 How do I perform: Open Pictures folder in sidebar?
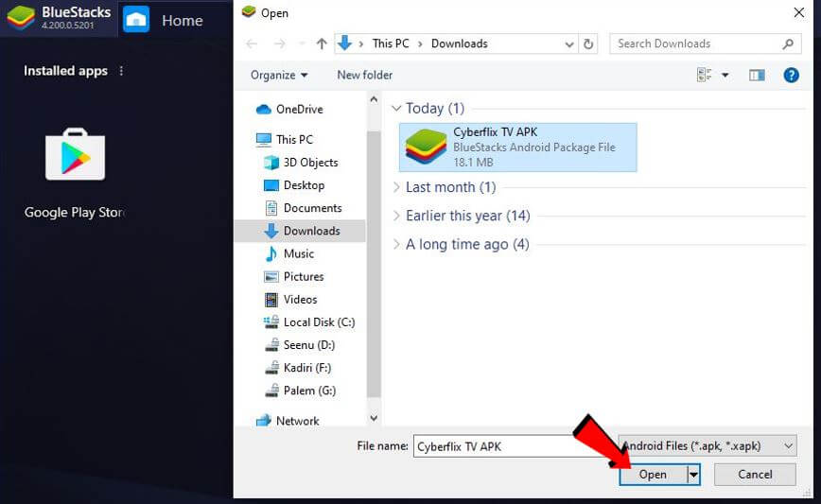click(x=304, y=276)
